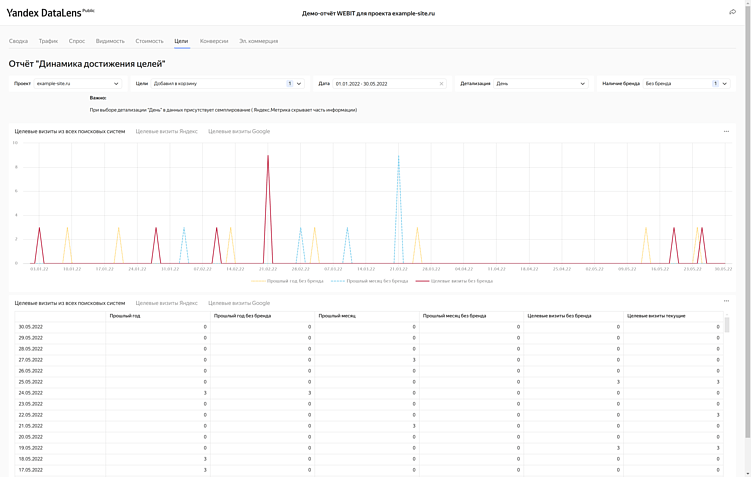Open the Трафик tab
The image size is (751, 477).
tap(48, 41)
